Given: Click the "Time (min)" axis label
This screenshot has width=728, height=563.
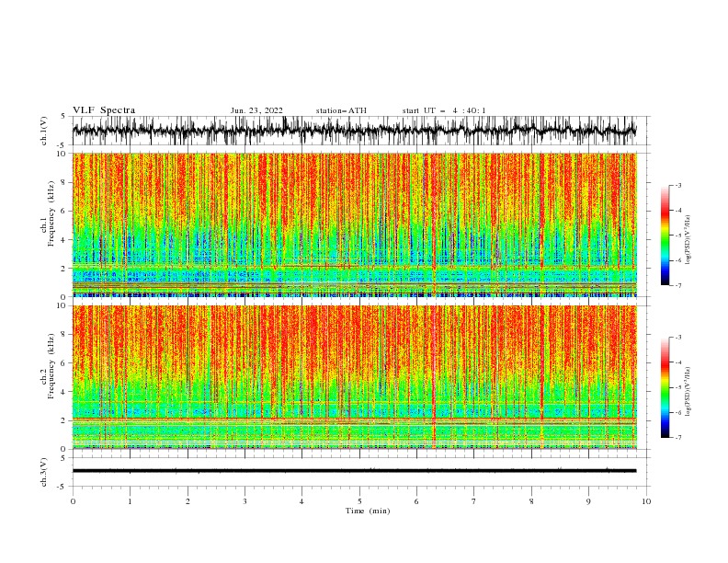Looking at the screenshot, I should pyautogui.click(x=368, y=511).
